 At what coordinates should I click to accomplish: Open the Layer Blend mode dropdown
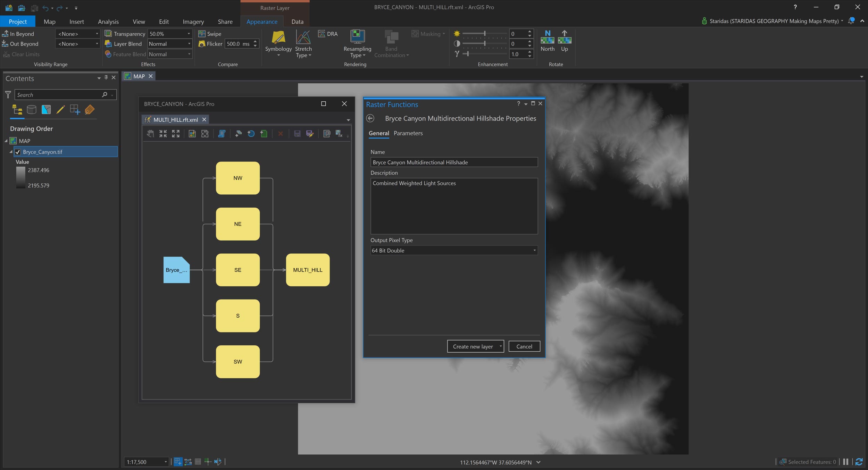[169, 44]
